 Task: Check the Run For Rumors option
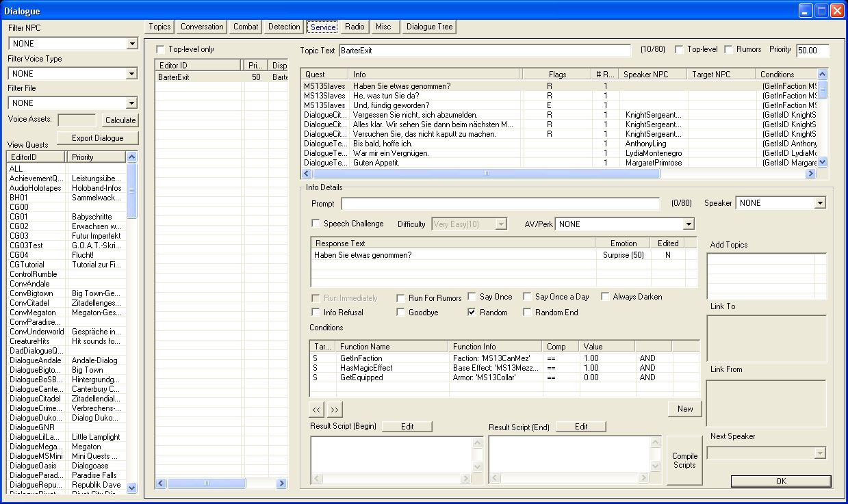(401, 298)
